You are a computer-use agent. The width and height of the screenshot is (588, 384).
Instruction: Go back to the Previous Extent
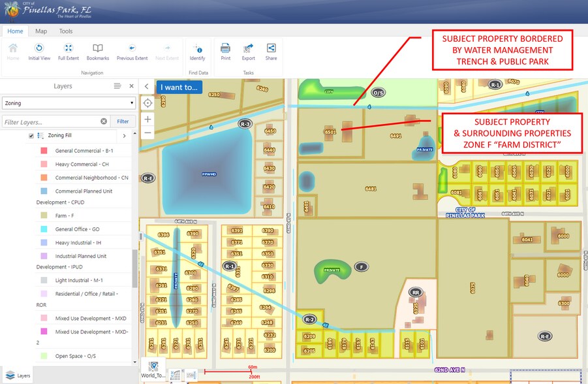pos(132,52)
